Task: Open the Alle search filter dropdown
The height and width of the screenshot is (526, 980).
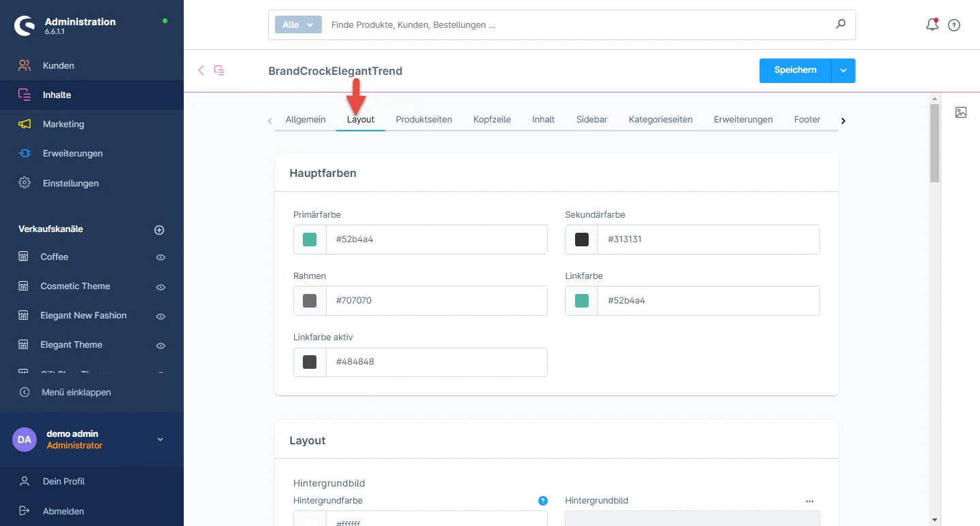Action: click(297, 24)
